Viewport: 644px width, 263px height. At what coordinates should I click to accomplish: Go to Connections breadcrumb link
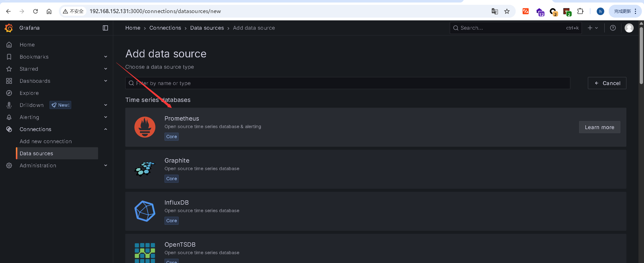coord(165,28)
